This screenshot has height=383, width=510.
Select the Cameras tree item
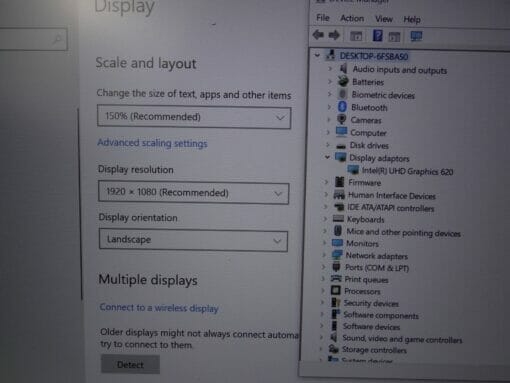point(366,120)
